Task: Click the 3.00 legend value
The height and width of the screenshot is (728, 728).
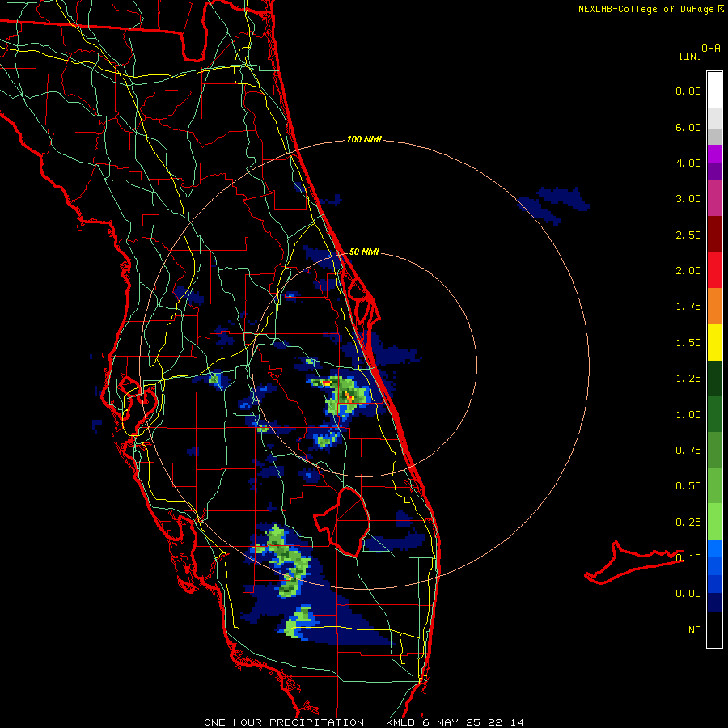Action: click(688, 199)
